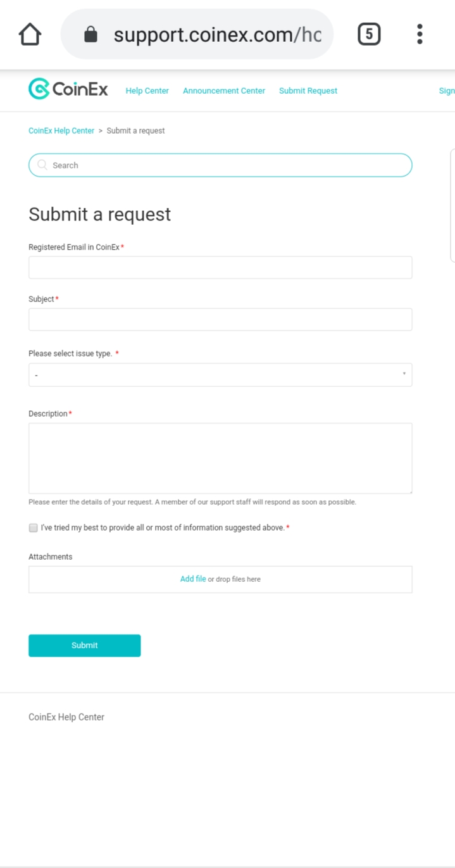Click the CoinEx logo
This screenshot has height=868, width=455.
coord(68,89)
